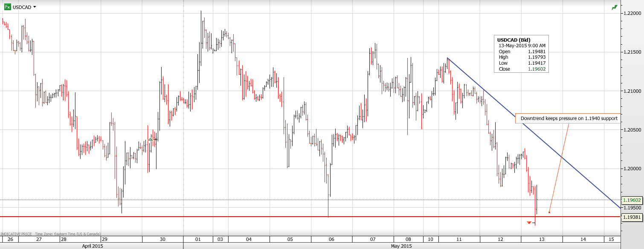Click the green chart arrow icon top-right
The width and height of the screenshot is (644, 249).
pos(614,7)
